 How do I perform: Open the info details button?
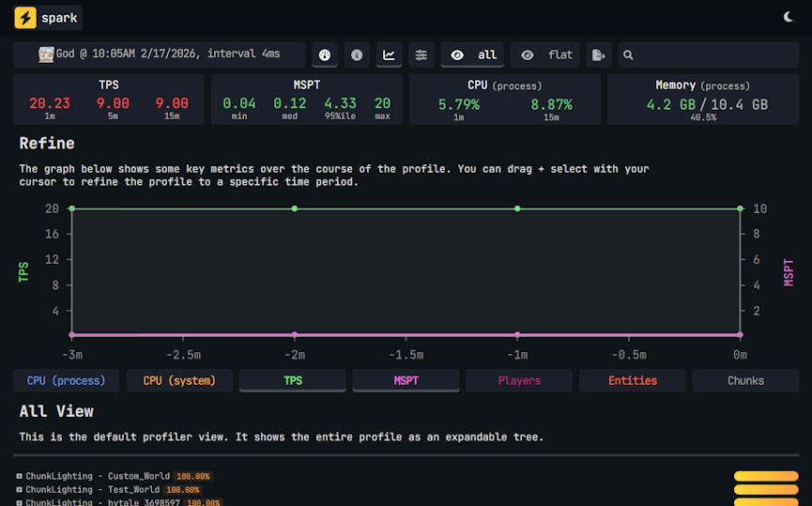pyautogui.click(x=357, y=54)
